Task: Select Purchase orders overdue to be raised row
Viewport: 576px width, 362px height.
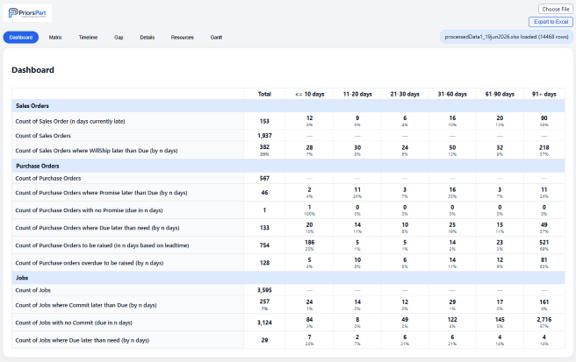Action: (288, 263)
